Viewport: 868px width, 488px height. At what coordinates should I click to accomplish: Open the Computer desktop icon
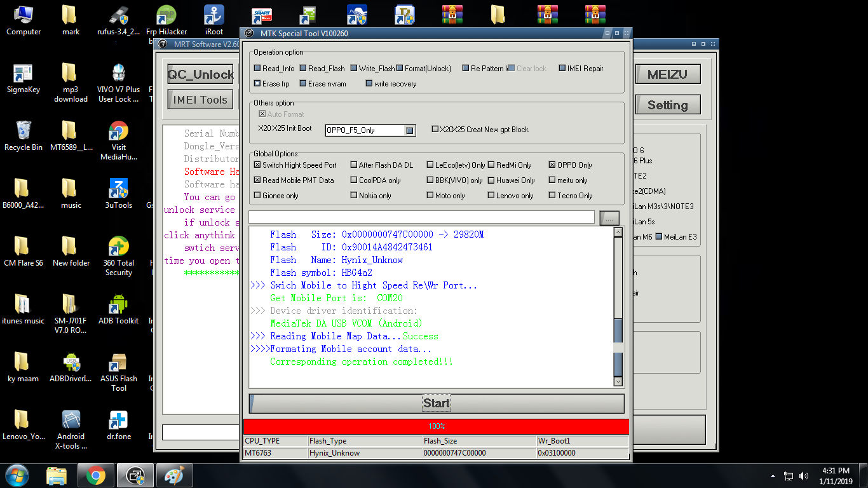coord(24,20)
